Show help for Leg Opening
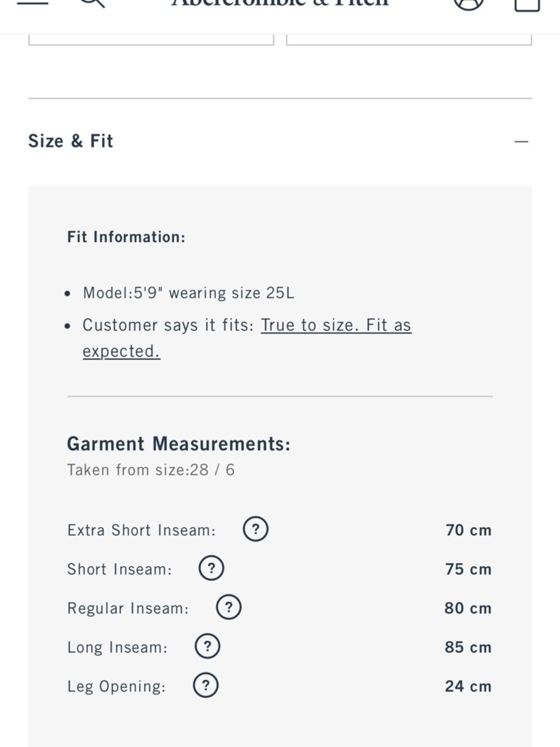Viewport: 560px width, 747px height. coord(206,685)
